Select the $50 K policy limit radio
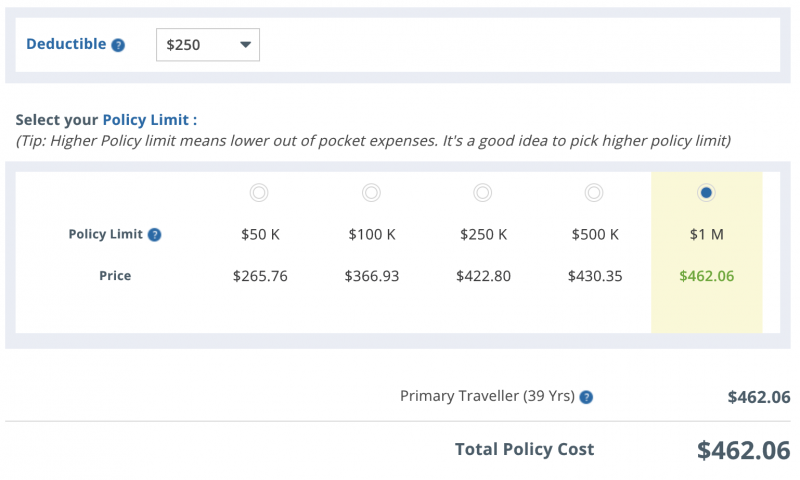The height and width of the screenshot is (480, 800). [x=259, y=192]
